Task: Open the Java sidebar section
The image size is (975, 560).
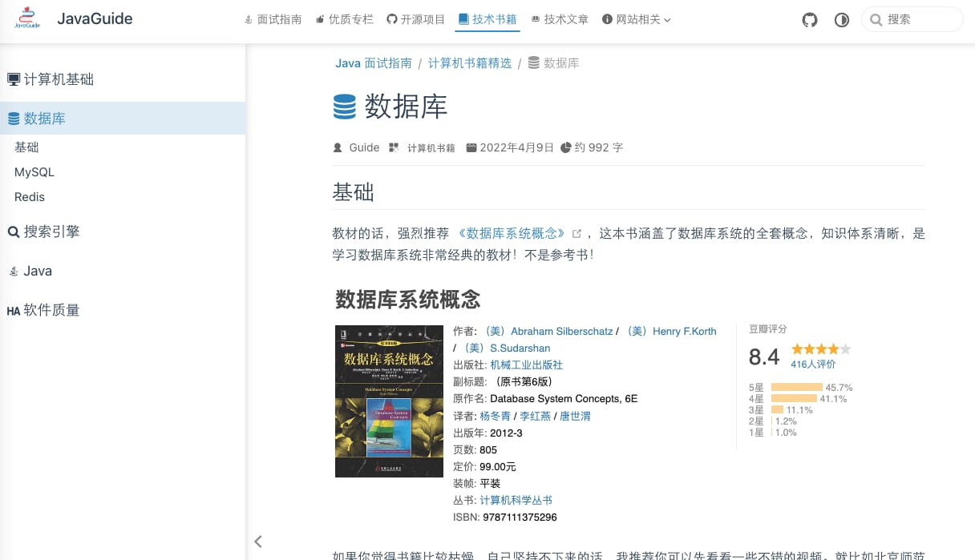Action: [x=30, y=271]
